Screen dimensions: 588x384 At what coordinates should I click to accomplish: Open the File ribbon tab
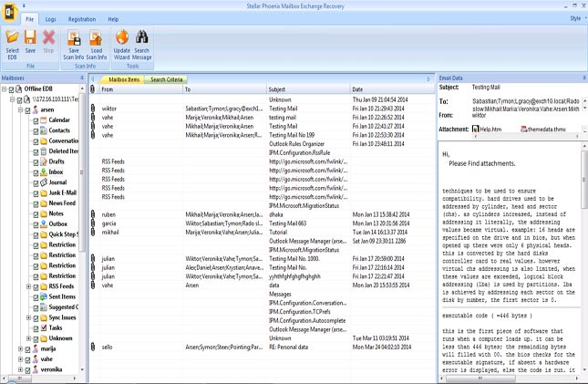[x=29, y=19]
